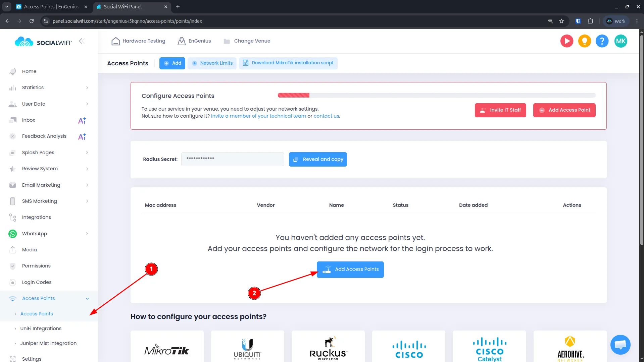
Task: Click the MikroTik vendor logo card
Action: click(167, 347)
